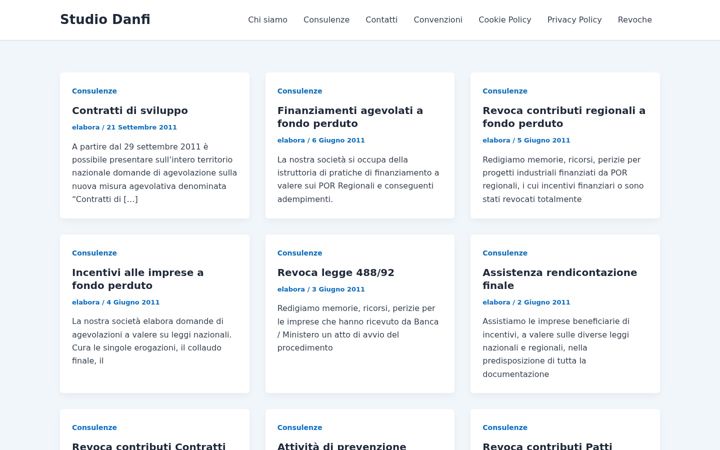Click Consulenze category above Contratti di sviluppo
This screenshot has height=450, width=720.
(x=95, y=91)
